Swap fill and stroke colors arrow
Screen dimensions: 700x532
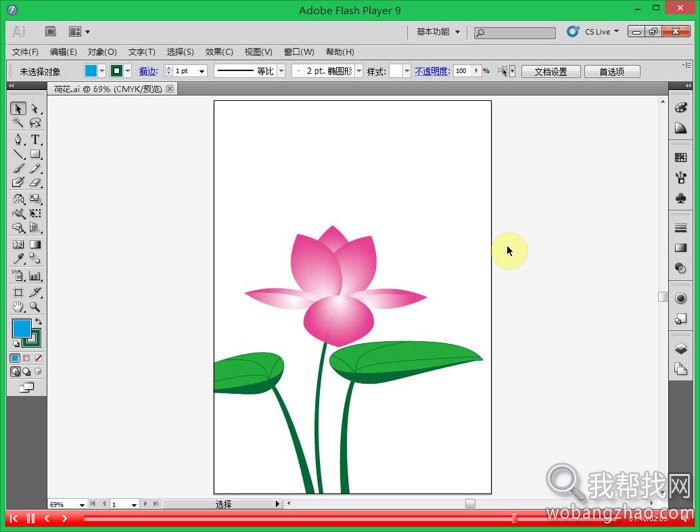click(x=38, y=321)
